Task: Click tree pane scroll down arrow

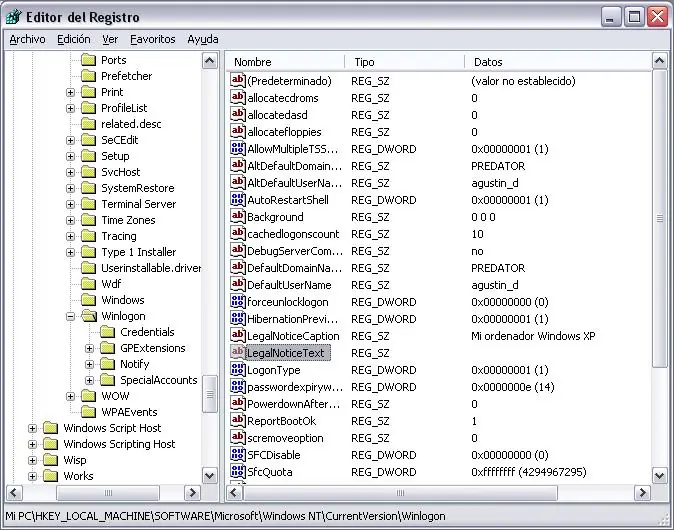Action: (x=209, y=476)
